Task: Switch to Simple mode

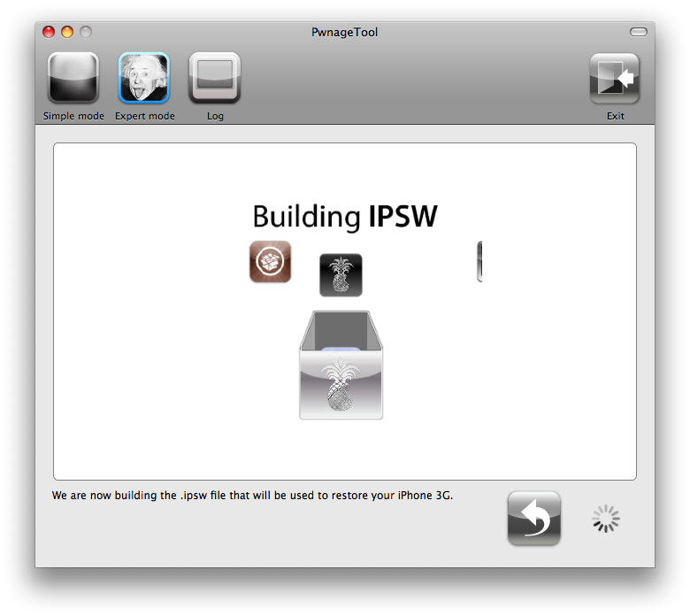Action: [x=73, y=78]
